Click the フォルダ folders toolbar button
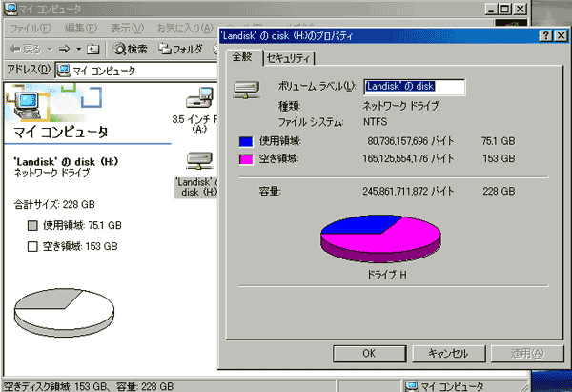The width and height of the screenshot is (572, 392). (x=180, y=49)
